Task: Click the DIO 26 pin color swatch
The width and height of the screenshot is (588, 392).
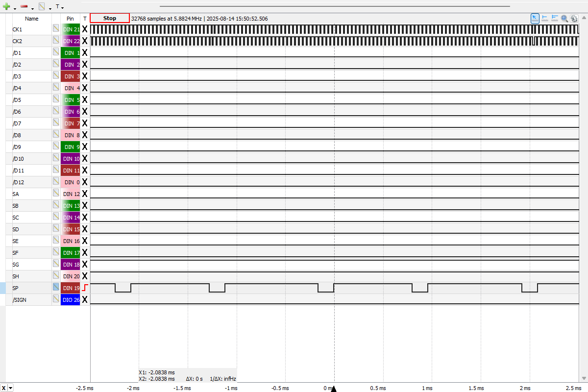Action: pyautogui.click(x=70, y=299)
